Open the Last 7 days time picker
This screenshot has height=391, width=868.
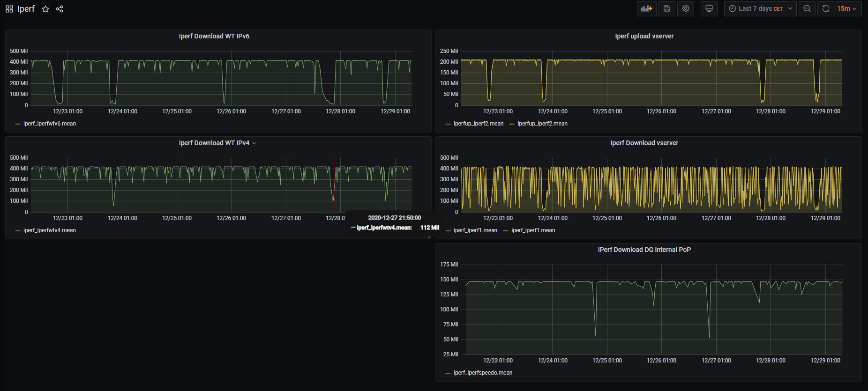(x=760, y=8)
